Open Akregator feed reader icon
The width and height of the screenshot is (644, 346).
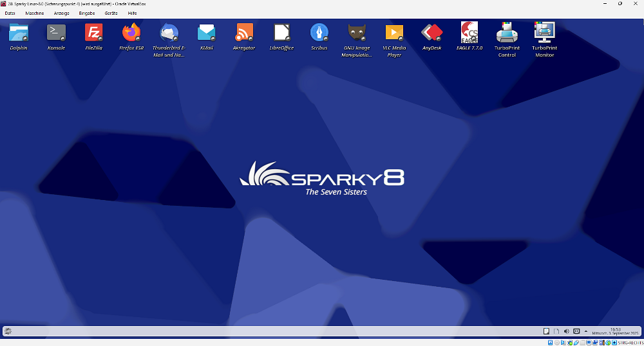(x=244, y=33)
